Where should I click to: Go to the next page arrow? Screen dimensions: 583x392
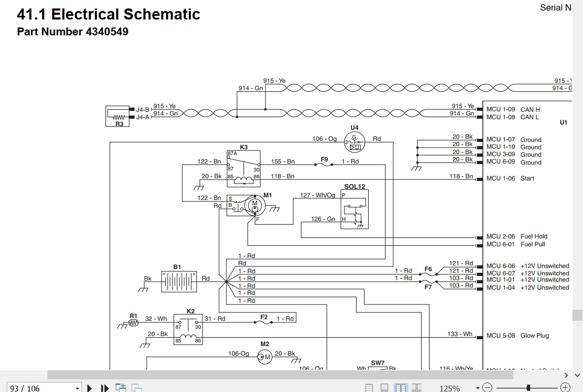pyautogui.click(x=89, y=388)
